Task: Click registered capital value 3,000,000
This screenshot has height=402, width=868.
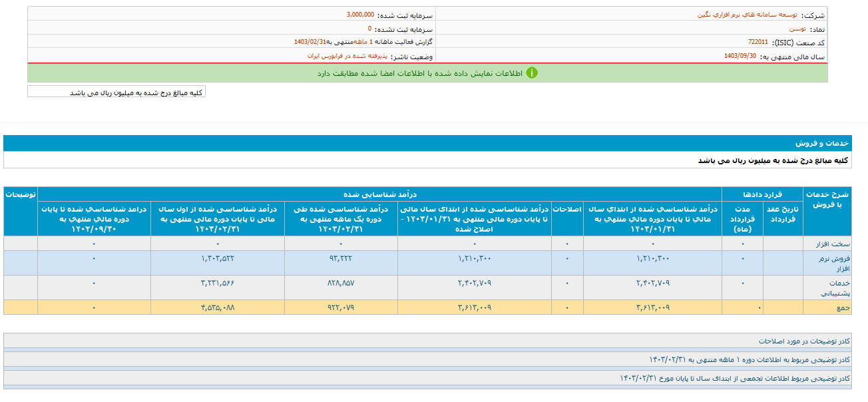Action: (360, 15)
